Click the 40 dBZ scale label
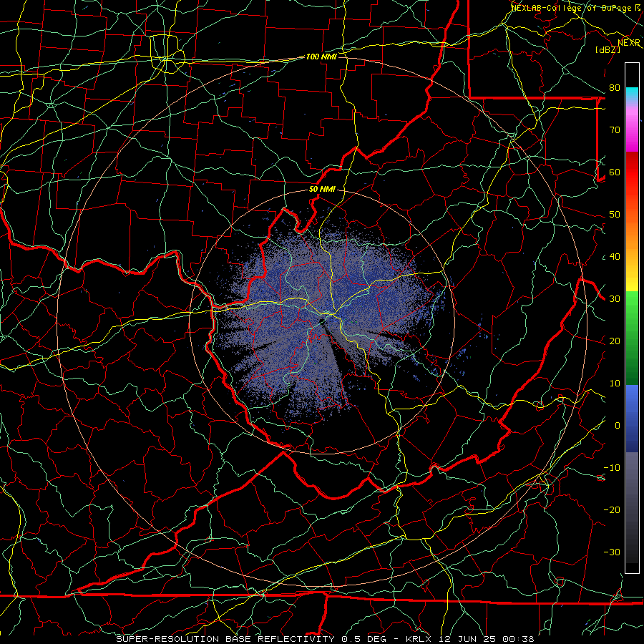The width and height of the screenshot is (644, 644). [x=615, y=257]
